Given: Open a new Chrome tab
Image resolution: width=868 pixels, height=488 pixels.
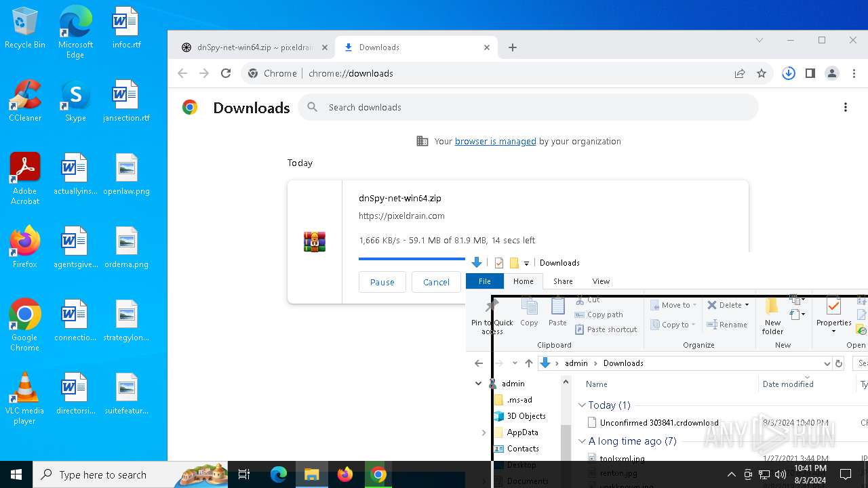Looking at the screenshot, I should [513, 47].
